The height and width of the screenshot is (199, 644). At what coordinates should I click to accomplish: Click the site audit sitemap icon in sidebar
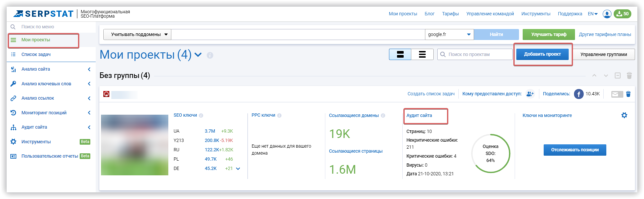[13, 127]
